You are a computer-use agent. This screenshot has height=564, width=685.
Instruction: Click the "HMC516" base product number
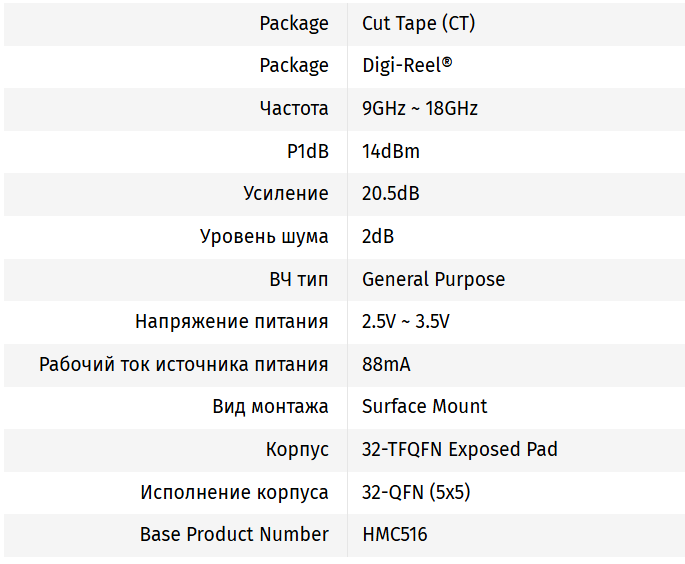(394, 534)
